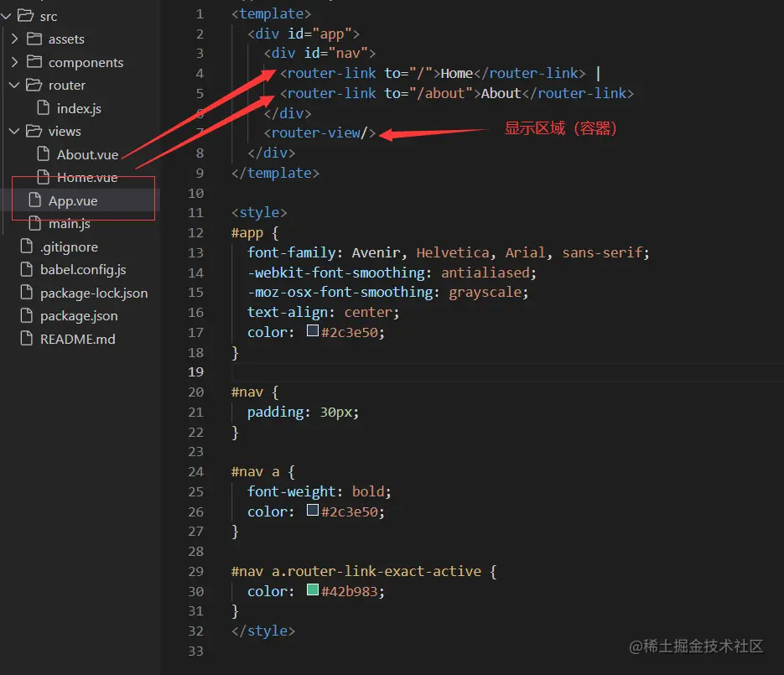Click the grayscale value on line 15
Screen dimensions: 784x675
click(485, 293)
